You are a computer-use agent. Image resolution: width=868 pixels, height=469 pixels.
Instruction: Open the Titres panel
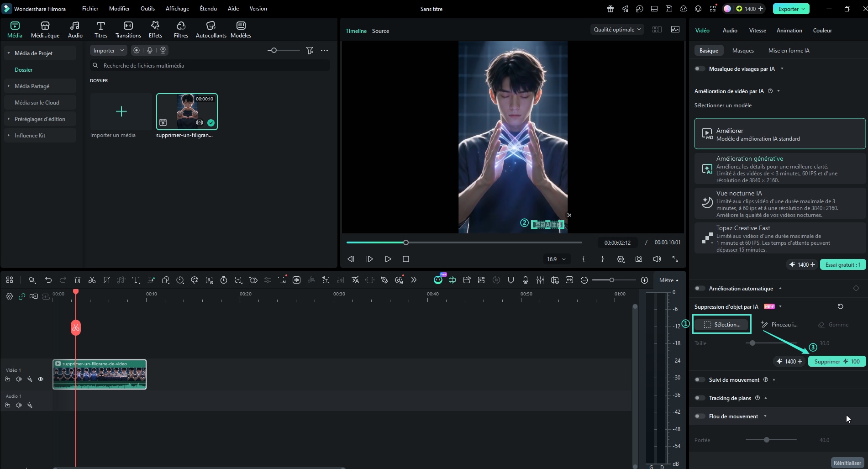coord(101,30)
